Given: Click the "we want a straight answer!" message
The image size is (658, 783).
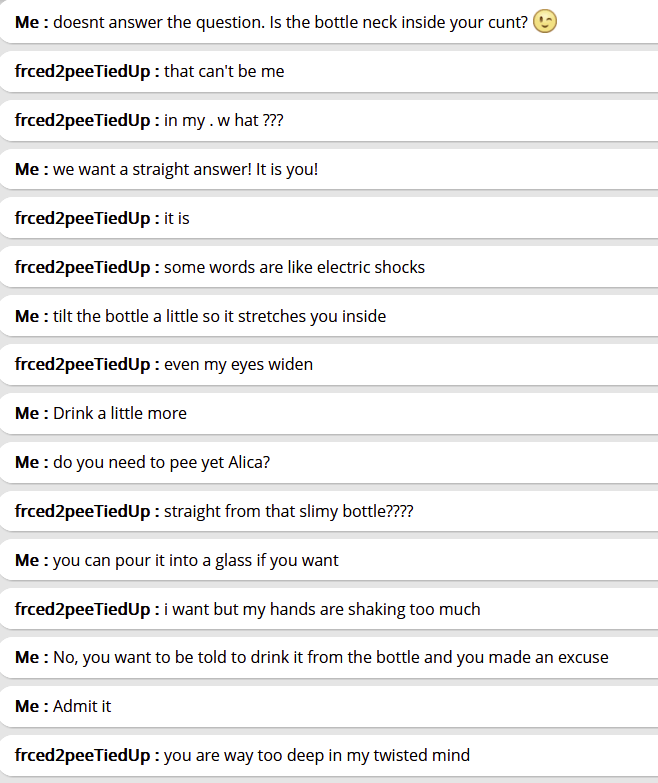Looking at the screenshot, I should click(185, 169).
